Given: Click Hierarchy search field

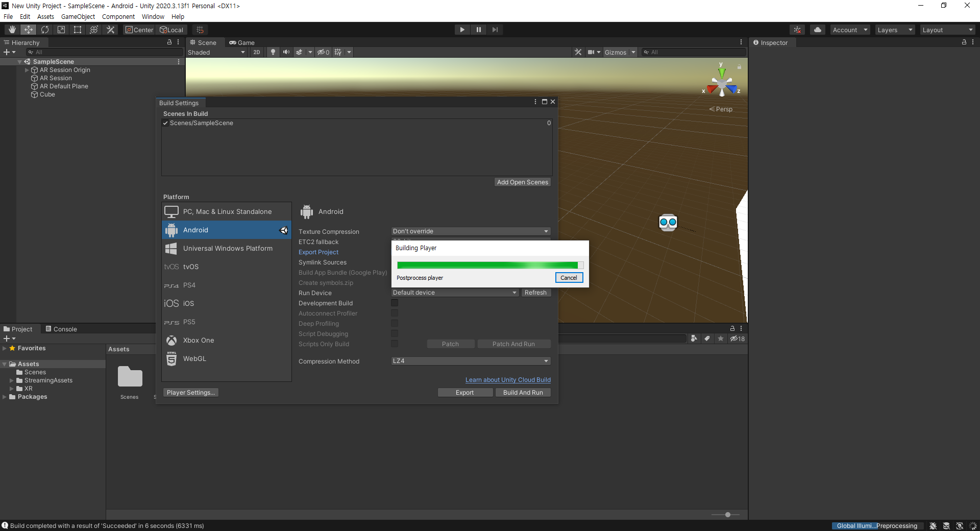Looking at the screenshot, I should (105, 52).
